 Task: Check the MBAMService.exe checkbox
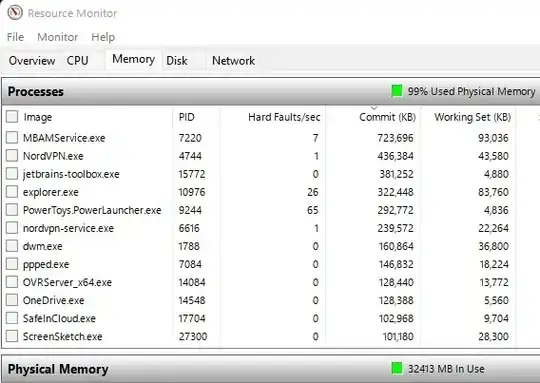(12, 137)
